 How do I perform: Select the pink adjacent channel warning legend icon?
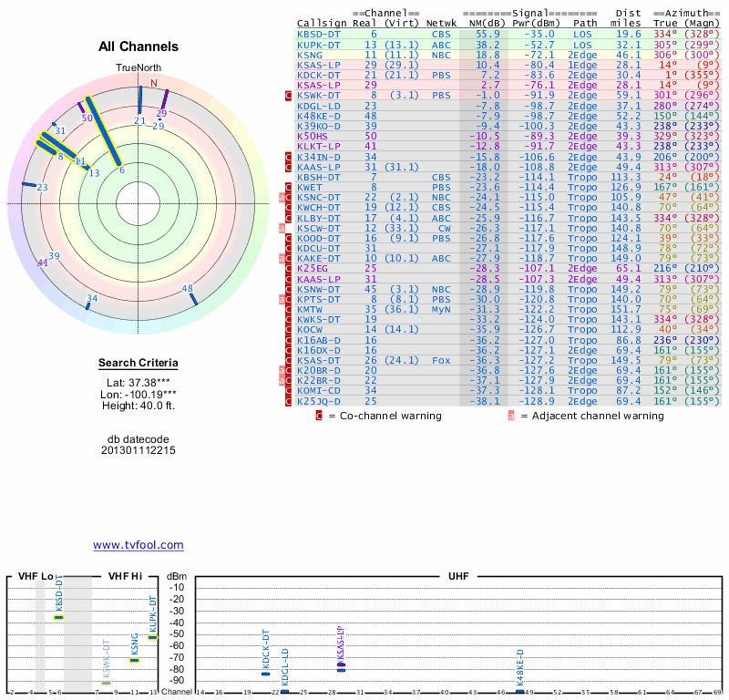511,416
